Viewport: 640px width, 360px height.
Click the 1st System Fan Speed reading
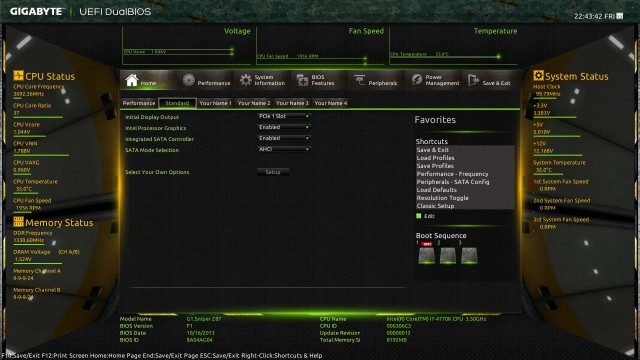[547, 189]
